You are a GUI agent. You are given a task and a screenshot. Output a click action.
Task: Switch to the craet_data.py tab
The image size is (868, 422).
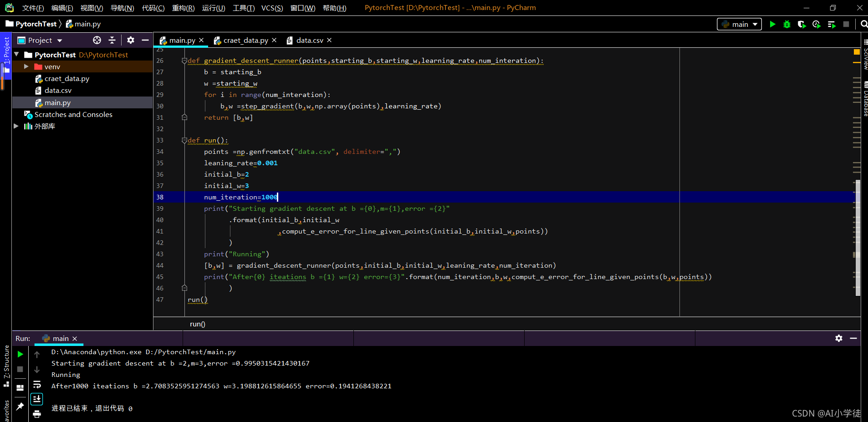(x=245, y=40)
